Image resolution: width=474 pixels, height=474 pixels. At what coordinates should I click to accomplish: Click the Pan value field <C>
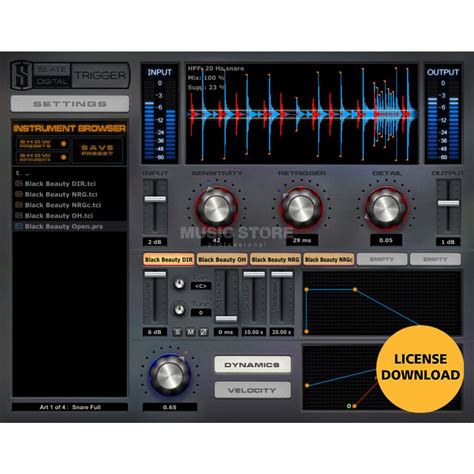click(x=201, y=286)
